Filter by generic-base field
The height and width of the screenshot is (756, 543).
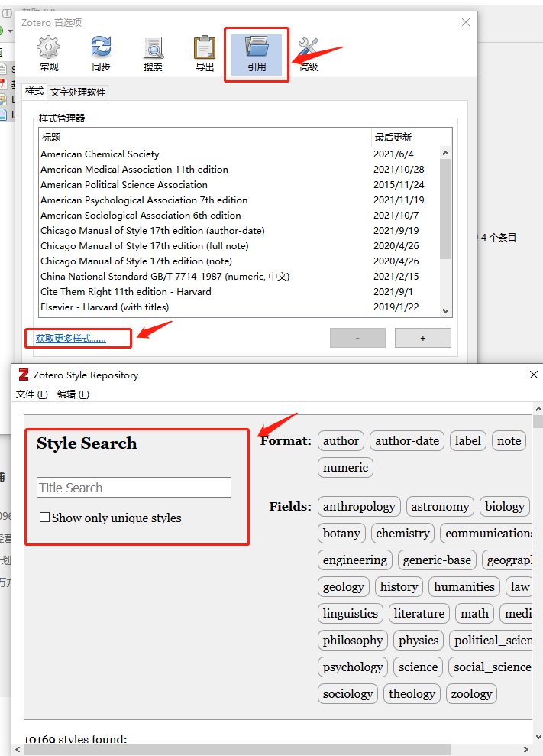pyautogui.click(x=437, y=560)
